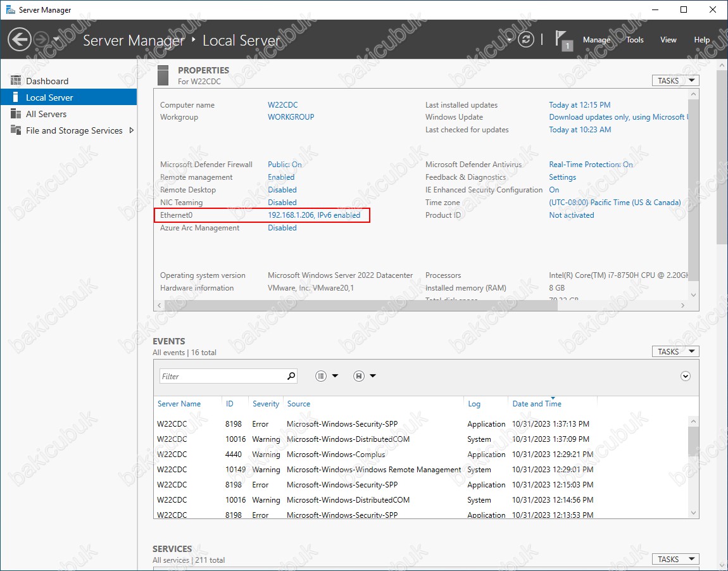Click the main window scrollbar on right edge
Viewport: 728px width, 571px height.
[x=722, y=157]
